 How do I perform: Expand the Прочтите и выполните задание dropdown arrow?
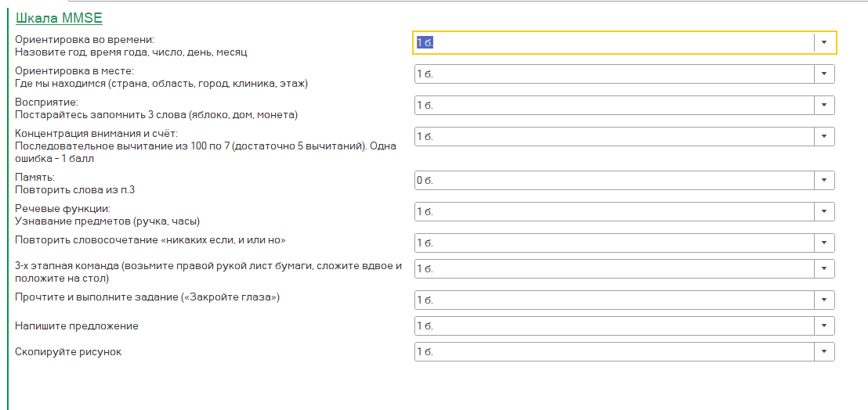tap(824, 300)
